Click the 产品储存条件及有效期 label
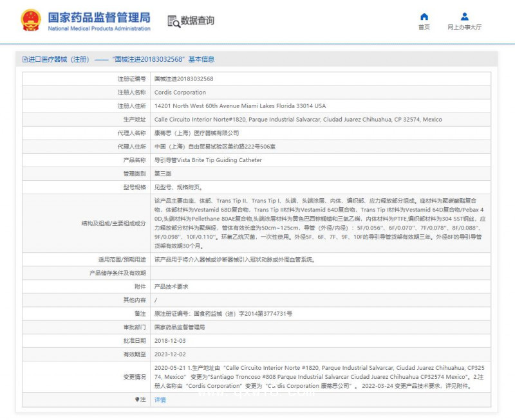This screenshot has height=420, width=515. click(x=118, y=273)
